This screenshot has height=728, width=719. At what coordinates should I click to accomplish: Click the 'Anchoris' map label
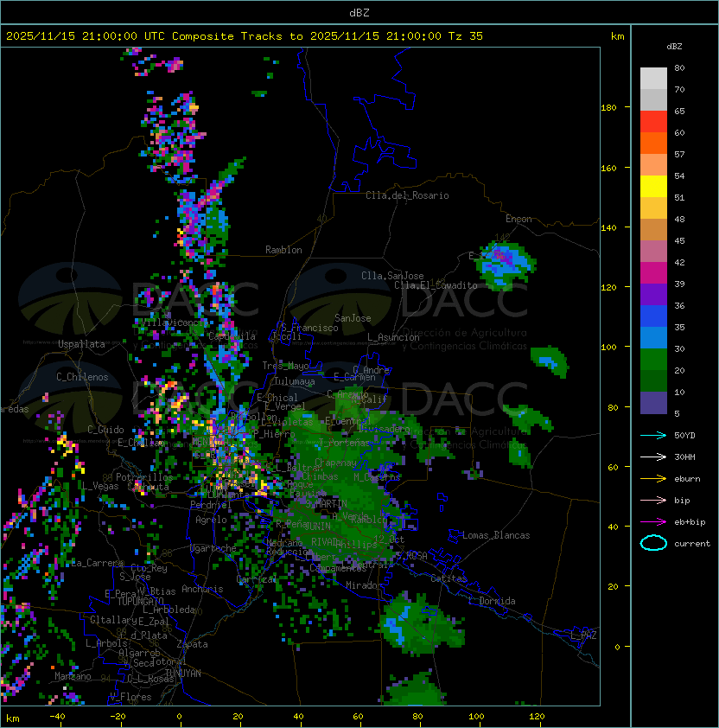(x=202, y=589)
